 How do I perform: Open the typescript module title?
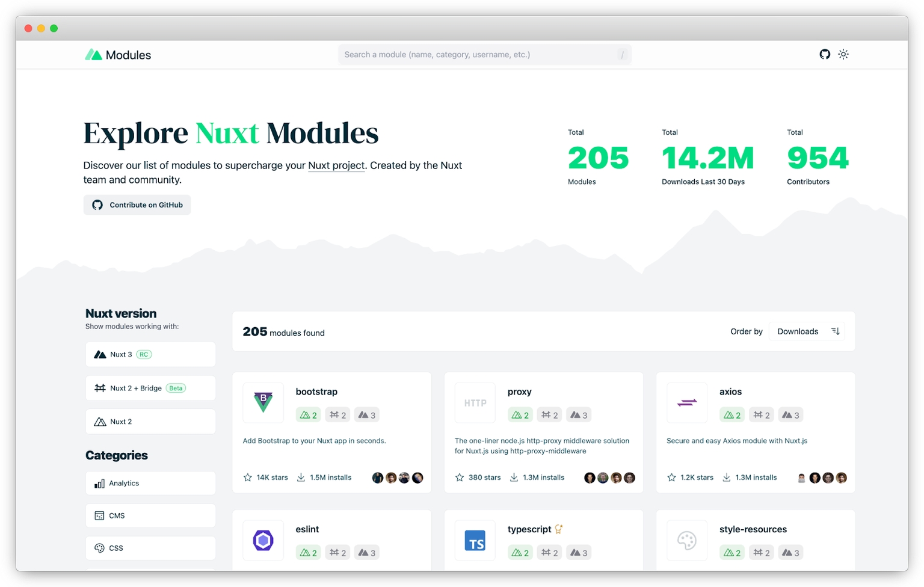(x=529, y=529)
